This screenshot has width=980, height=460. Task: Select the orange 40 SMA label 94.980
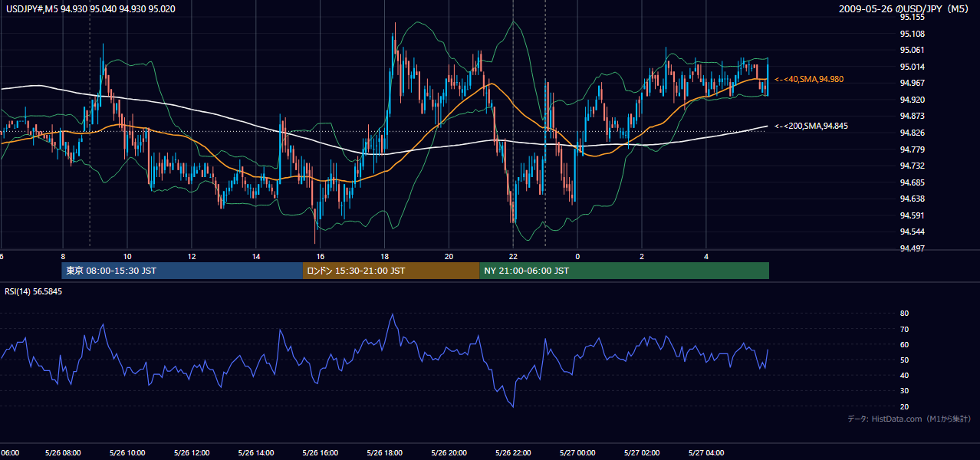[x=809, y=79]
